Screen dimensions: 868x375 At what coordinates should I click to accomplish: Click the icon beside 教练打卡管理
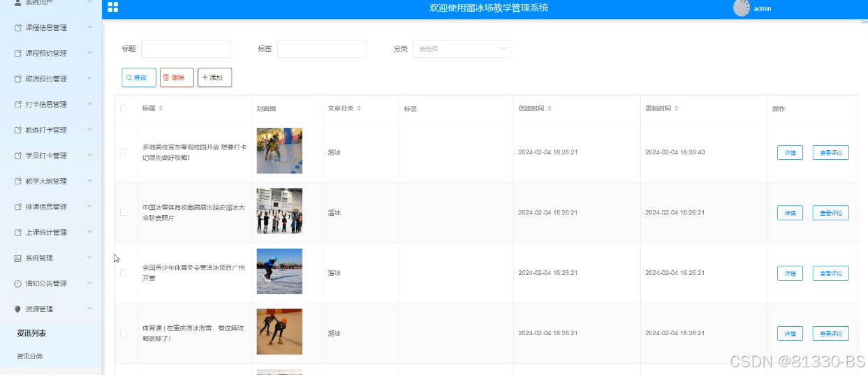[18, 130]
